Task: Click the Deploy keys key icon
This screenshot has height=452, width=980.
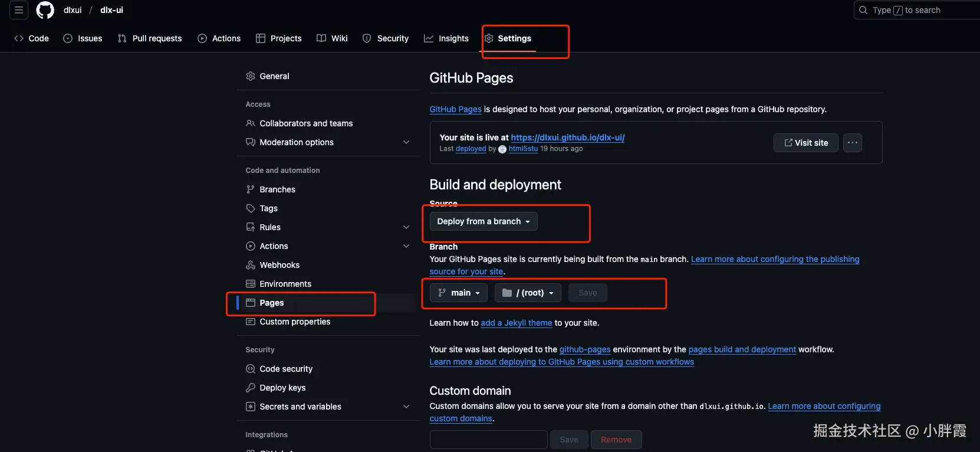Action: tap(251, 388)
